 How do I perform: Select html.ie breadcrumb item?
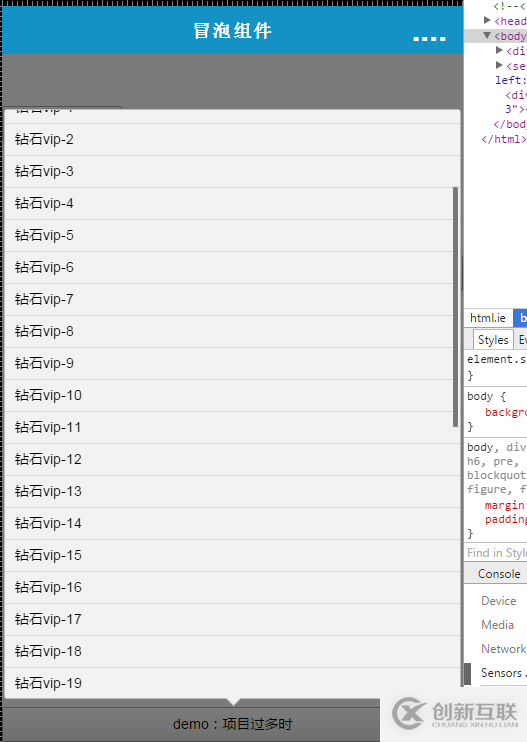coord(488,318)
